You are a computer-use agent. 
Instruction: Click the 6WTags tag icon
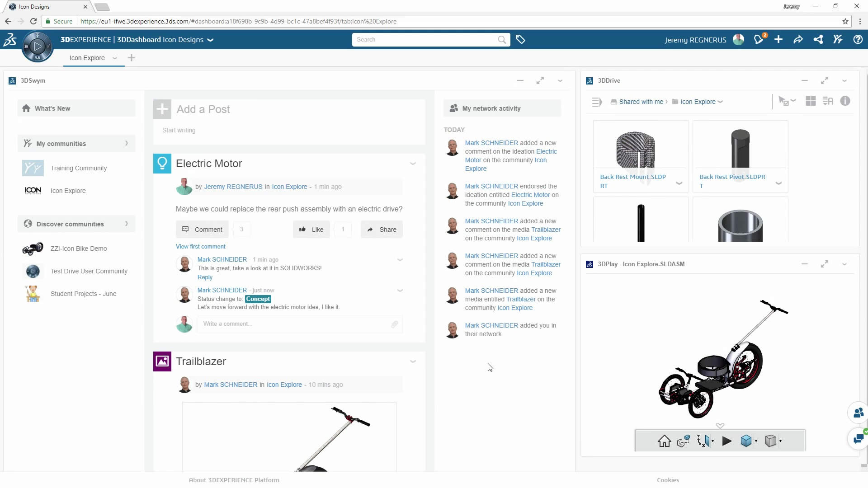click(520, 40)
